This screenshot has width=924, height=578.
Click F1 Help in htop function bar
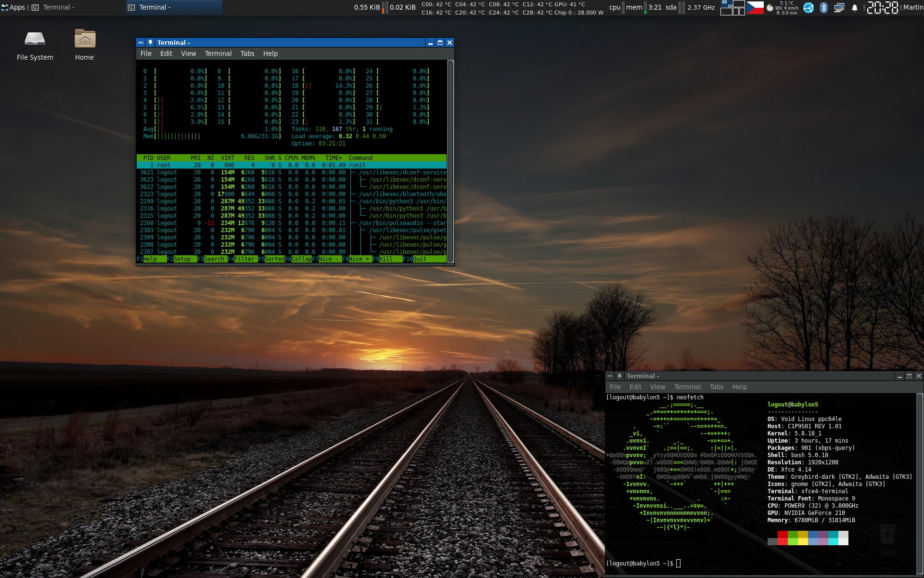[x=152, y=259]
